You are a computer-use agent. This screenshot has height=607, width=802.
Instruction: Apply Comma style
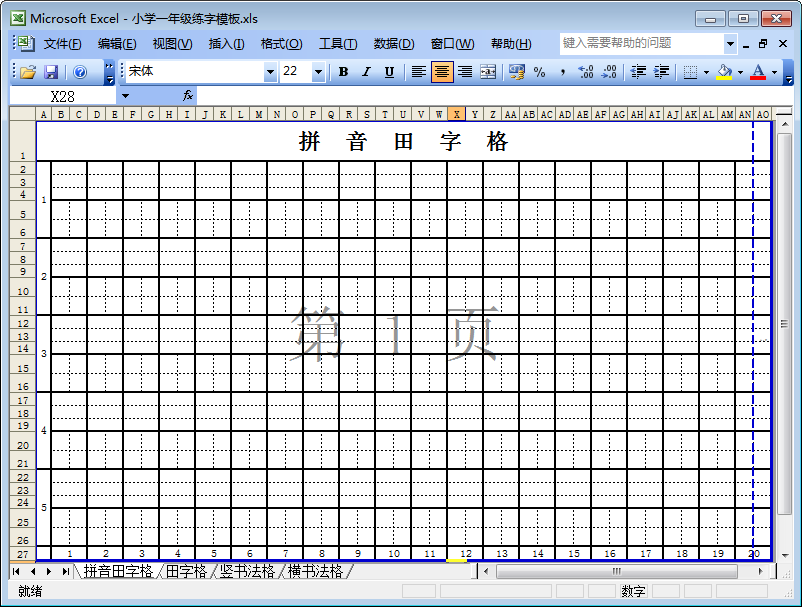(x=563, y=72)
